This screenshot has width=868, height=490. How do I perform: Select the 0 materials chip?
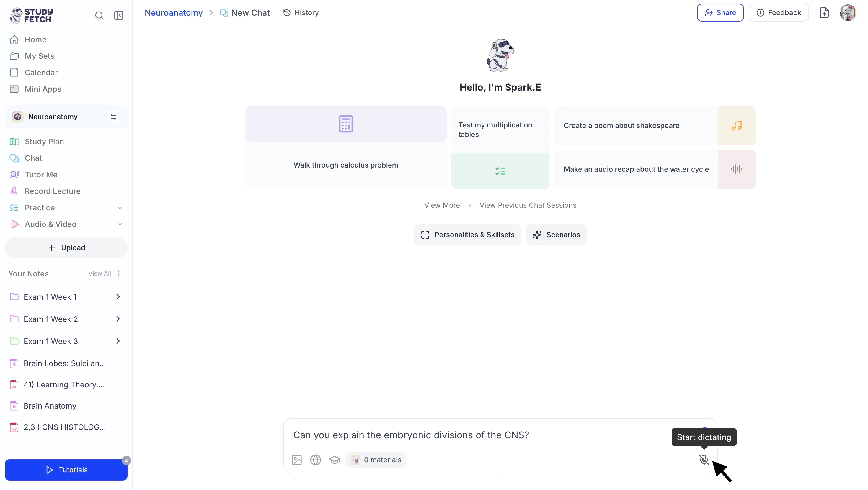coord(376,460)
